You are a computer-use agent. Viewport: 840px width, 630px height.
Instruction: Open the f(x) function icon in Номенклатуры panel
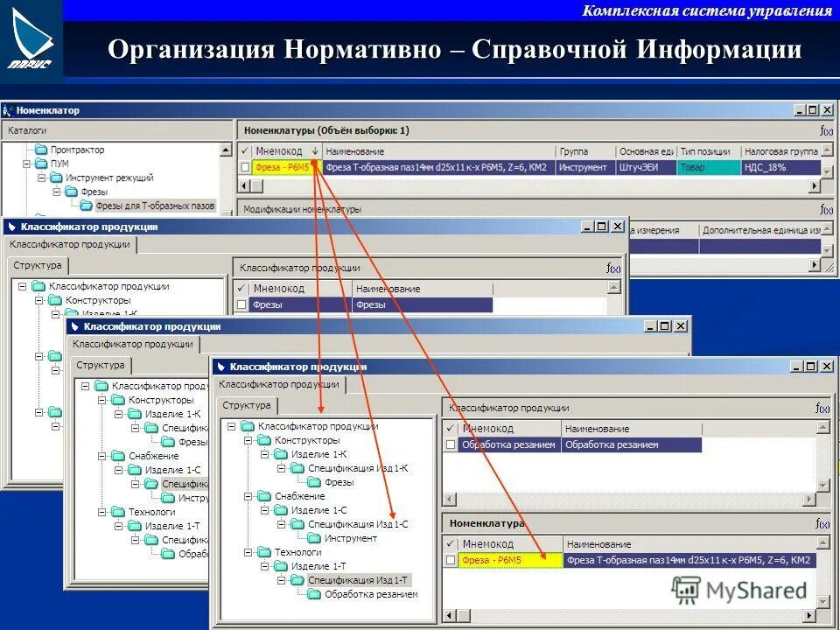point(823,129)
